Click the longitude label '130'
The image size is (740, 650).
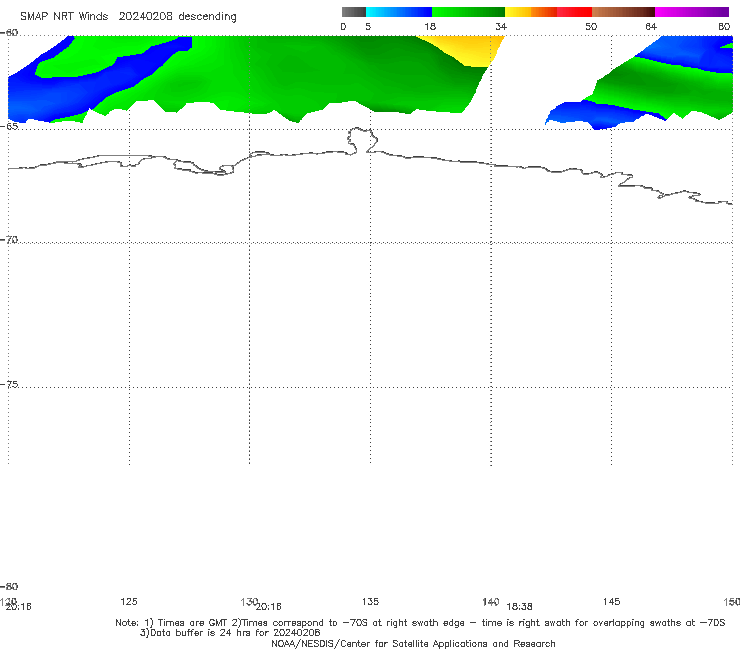249,601
